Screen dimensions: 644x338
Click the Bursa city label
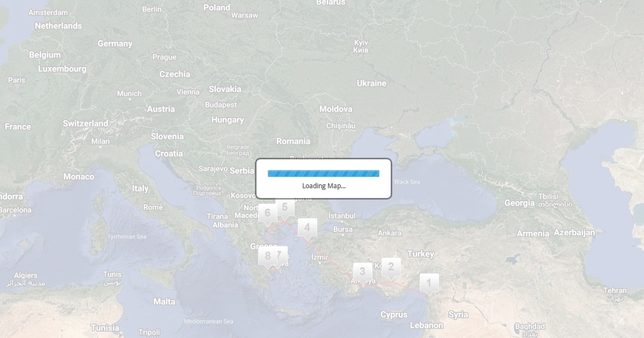click(x=343, y=229)
